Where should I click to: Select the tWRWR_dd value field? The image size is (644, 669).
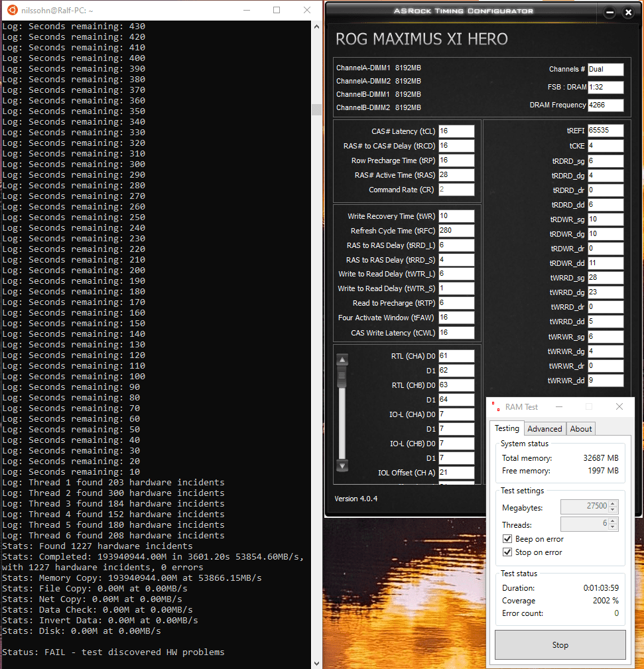tap(606, 380)
